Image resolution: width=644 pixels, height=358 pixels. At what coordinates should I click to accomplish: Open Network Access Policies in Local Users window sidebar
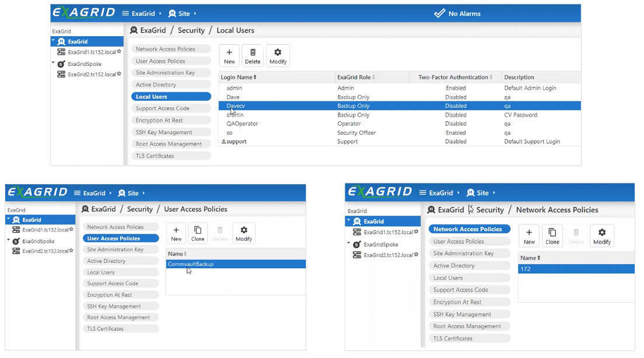coord(171,49)
